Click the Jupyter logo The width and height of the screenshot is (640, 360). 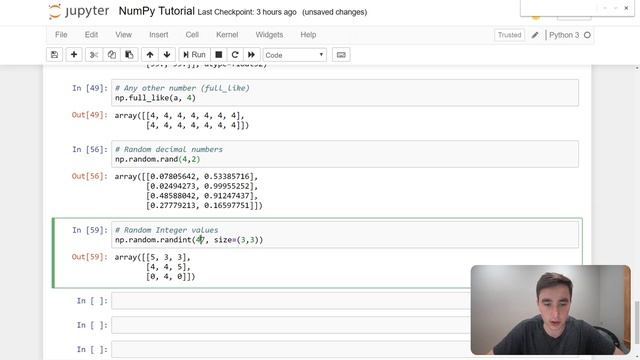pyautogui.click(x=79, y=11)
